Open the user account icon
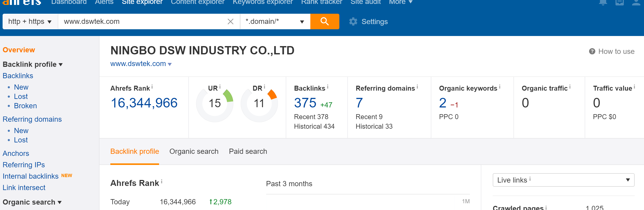 click(x=636, y=2)
